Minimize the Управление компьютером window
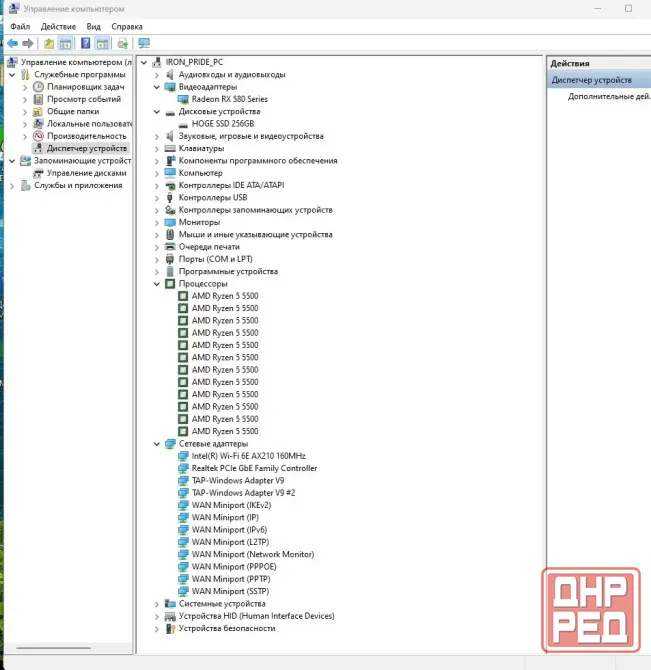Viewport: 651px width, 670px height. pos(598,9)
